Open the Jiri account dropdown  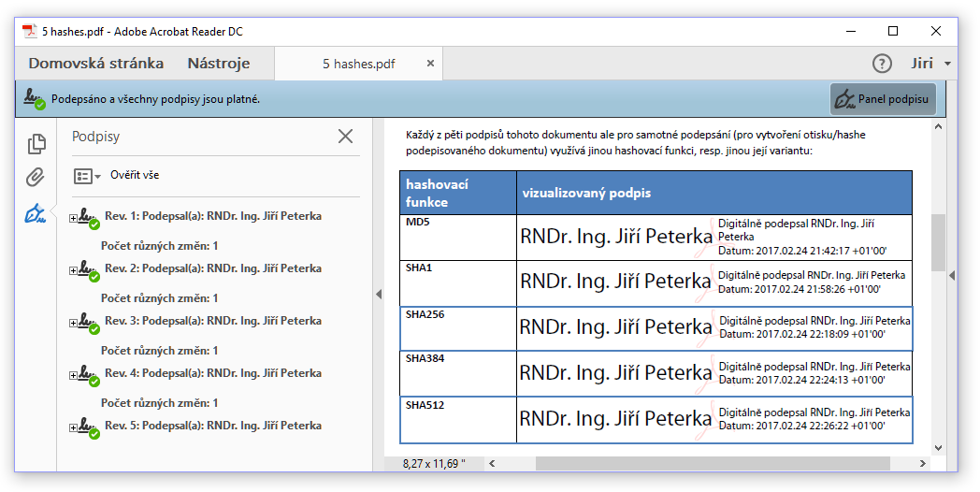(930, 64)
